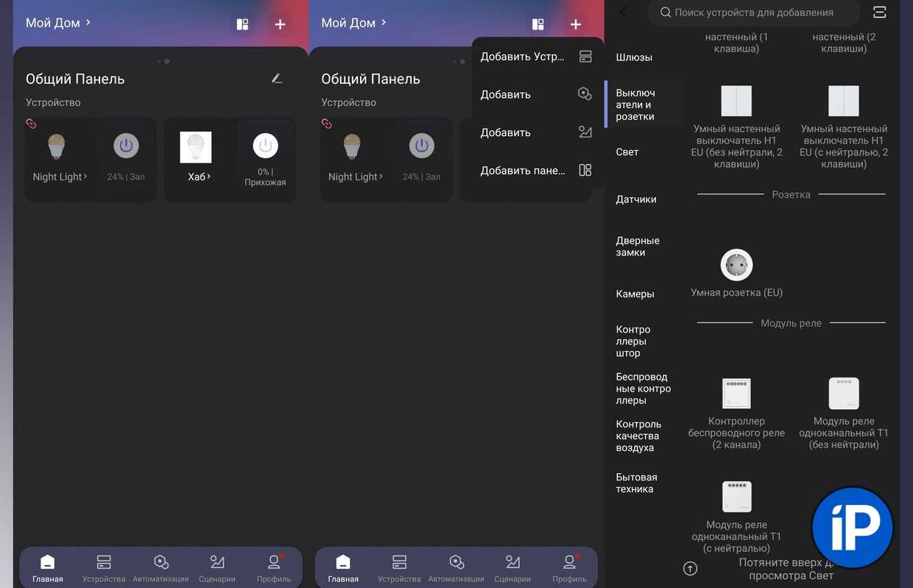The height and width of the screenshot is (588, 913).
Task: Select Умная розетка (EU) device icon
Action: click(736, 265)
